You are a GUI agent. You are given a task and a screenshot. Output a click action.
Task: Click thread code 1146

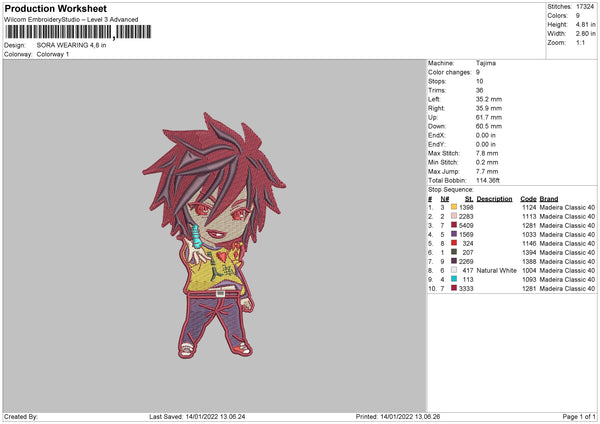pyautogui.click(x=529, y=243)
